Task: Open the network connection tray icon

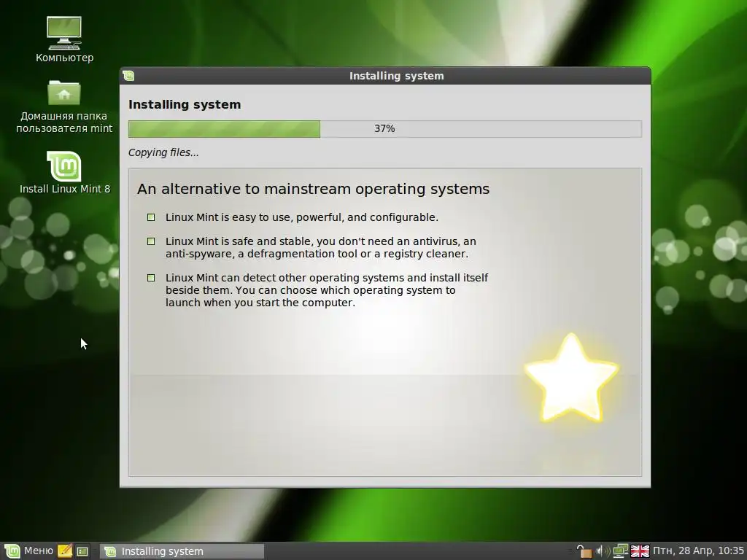Action: tap(620, 551)
